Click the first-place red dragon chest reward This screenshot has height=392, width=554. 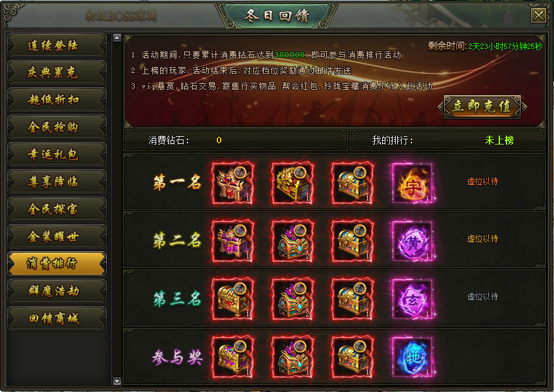pyautogui.click(x=233, y=183)
